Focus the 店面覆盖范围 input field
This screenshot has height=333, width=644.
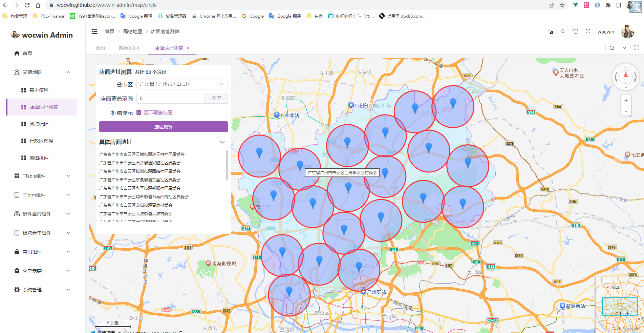(171, 98)
